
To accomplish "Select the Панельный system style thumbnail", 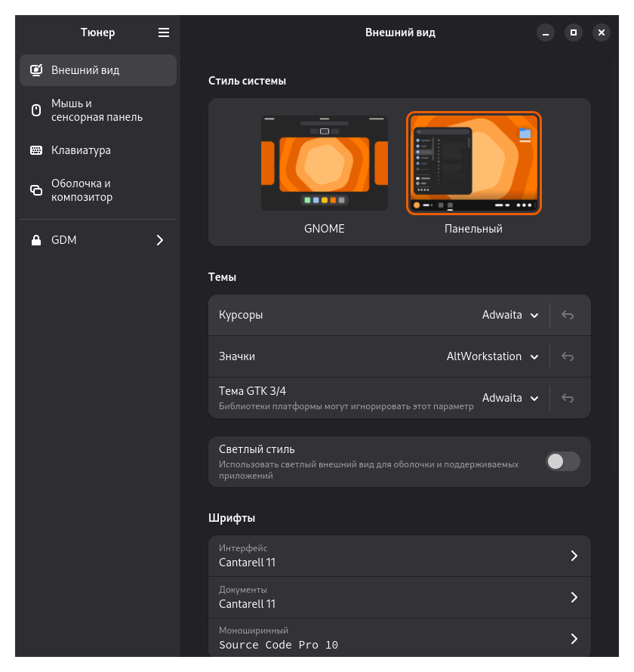I will (474, 163).
